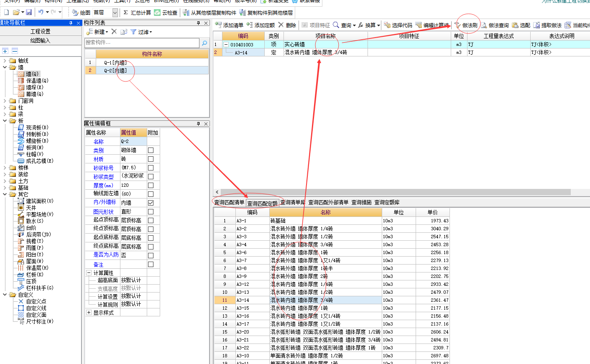Select 现浇板(B) tree item
This screenshot has height=364, width=590.
pos(37,127)
